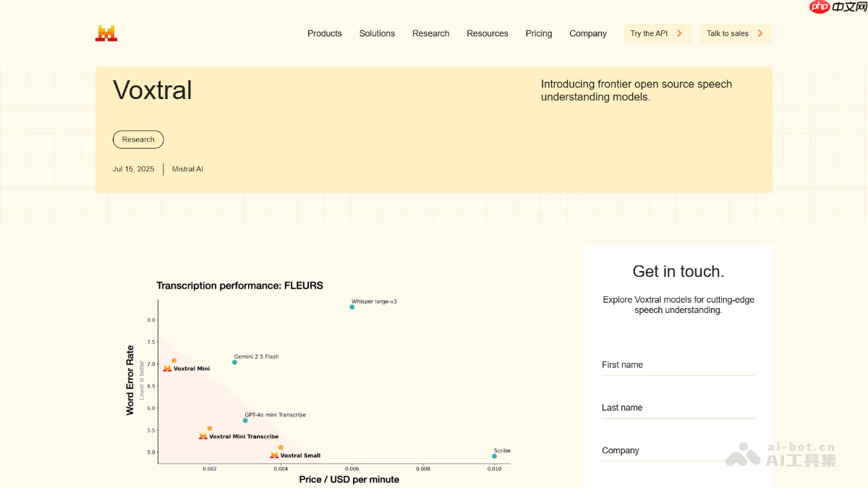Click the Research category tag
The image size is (868, 488).
click(138, 140)
